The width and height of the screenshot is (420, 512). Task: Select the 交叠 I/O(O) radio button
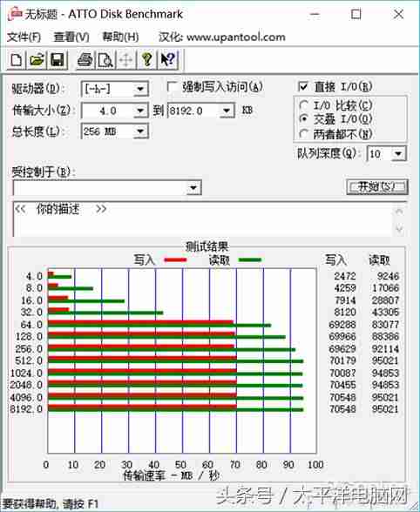pyautogui.click(x=303, y=119)
